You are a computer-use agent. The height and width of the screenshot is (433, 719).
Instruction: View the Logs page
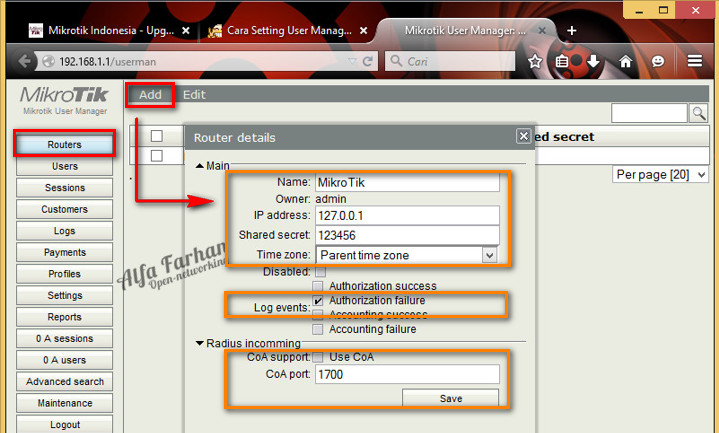[x=64, y=231]
